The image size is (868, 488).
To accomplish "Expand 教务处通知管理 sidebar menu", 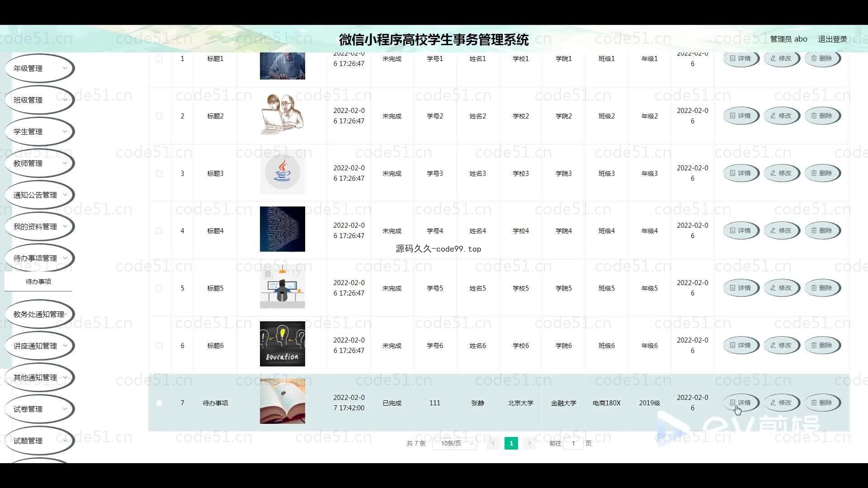I will tap(39, 314).
